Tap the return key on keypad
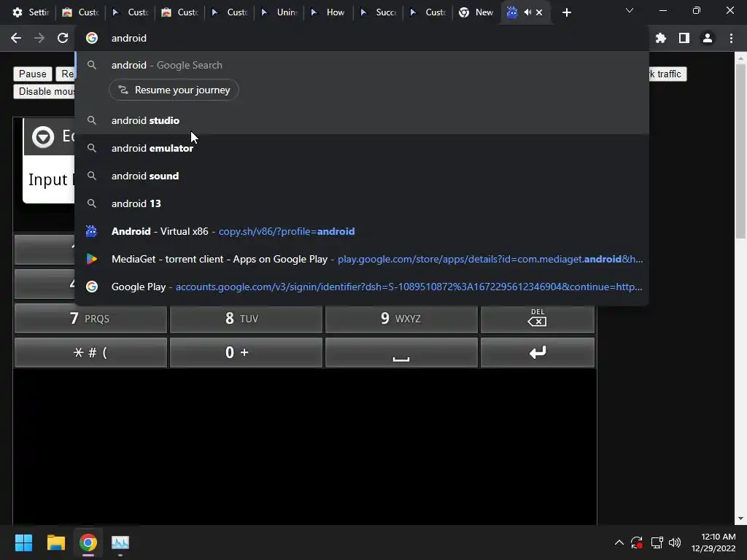Image resolution: width=747 pixels, height=560 pixels. (x=538, y=352)
